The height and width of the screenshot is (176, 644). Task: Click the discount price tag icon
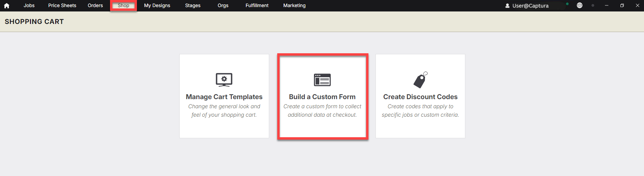(421, 80)
